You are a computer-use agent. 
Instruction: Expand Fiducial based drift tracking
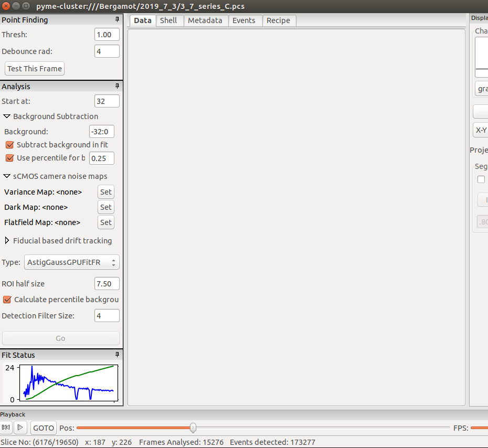[x=6, y=241]
